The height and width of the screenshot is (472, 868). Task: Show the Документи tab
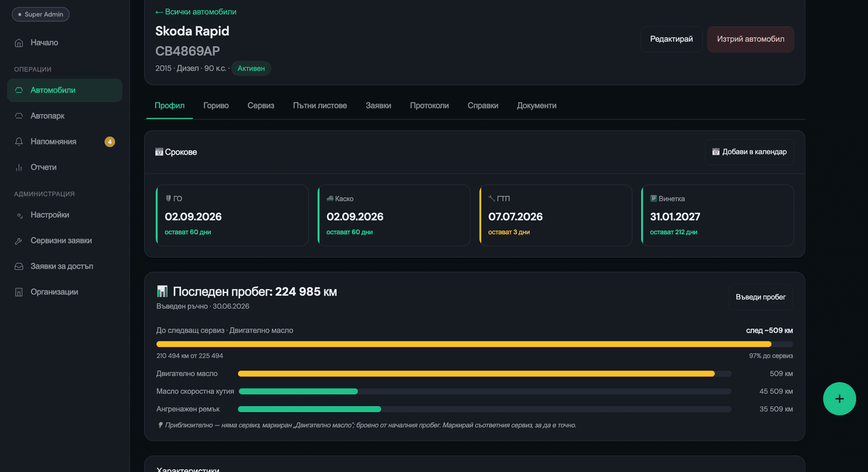click(x=537, y=106)
